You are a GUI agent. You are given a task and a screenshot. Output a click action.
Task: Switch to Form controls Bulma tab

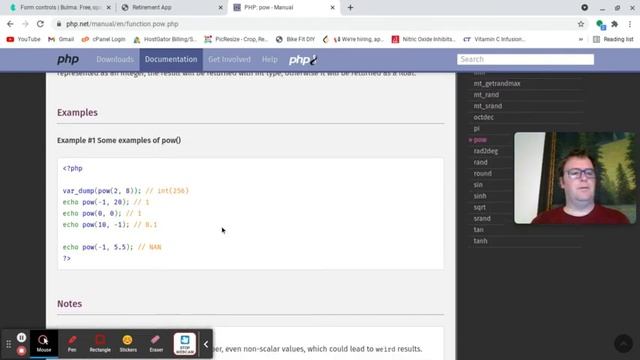point(59,7)
